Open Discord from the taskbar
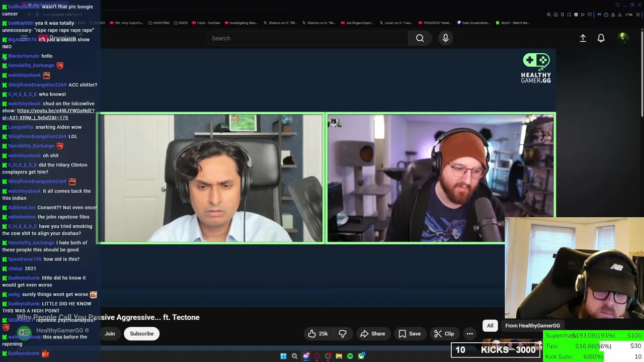Screen dimensions: 644x362 tap(305, 356)
